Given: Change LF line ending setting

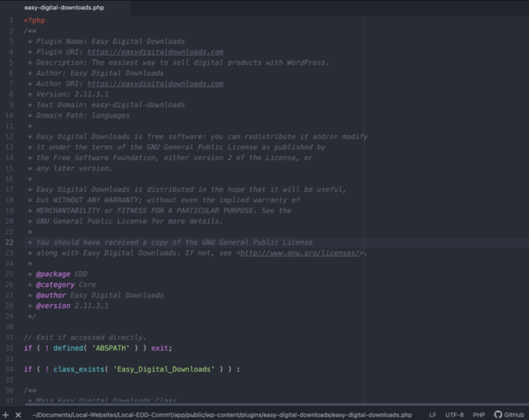Looking at the screenshot, I should coord(432,415).
